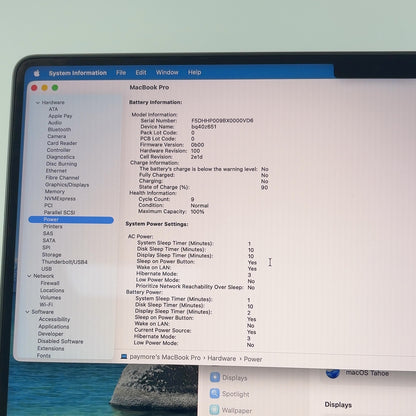The height and width of the screenshot is (416, 416).
Task: Click the Displays settings icon
Action: pos(215,377)
